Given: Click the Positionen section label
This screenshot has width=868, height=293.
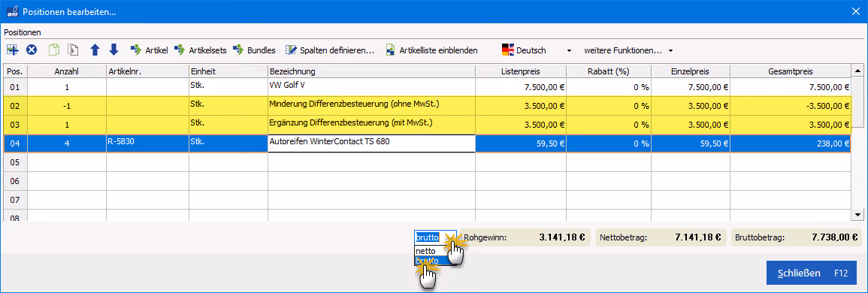Looking at the screenshot, I should click(x=22, y=32).
